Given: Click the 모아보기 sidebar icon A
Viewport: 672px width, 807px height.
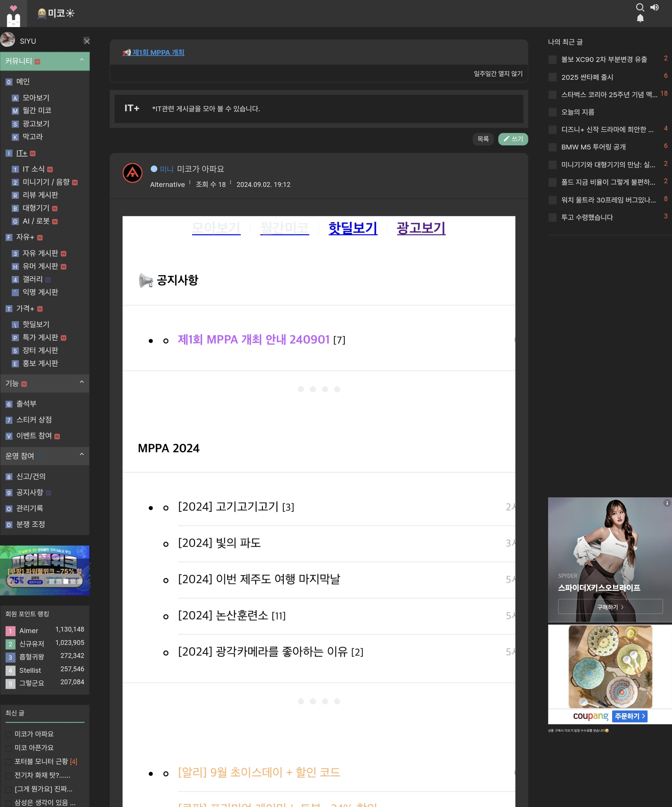Looking at the screenshot, I should click(15, 98).
